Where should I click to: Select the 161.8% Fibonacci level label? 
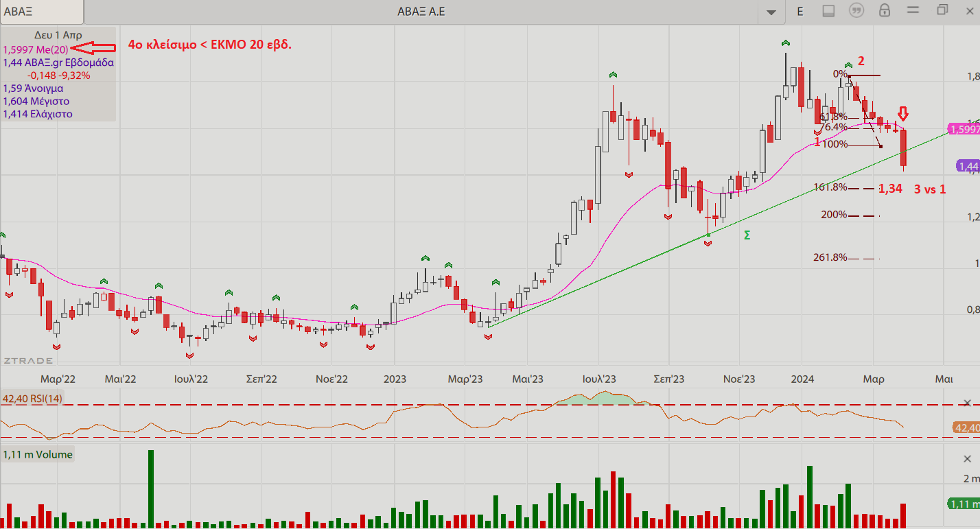click(x=830, y=187)
